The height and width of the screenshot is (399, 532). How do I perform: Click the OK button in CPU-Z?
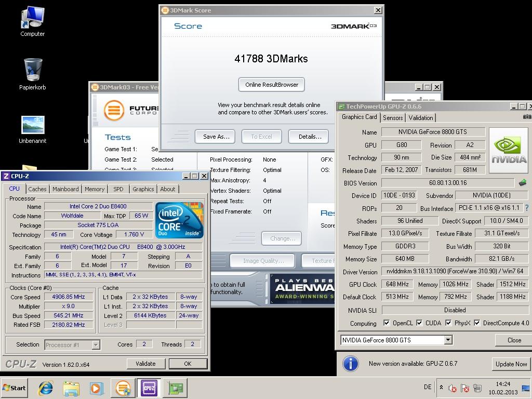point(188,364)
